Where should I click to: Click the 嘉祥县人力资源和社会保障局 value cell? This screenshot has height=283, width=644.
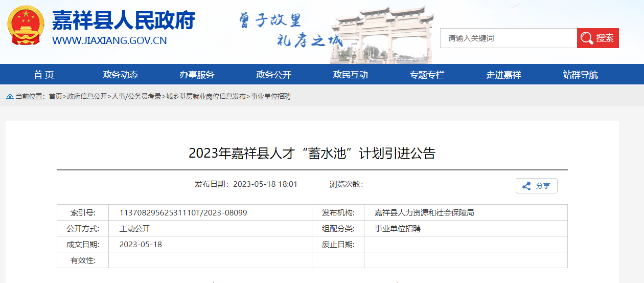(x=466, y=212)
